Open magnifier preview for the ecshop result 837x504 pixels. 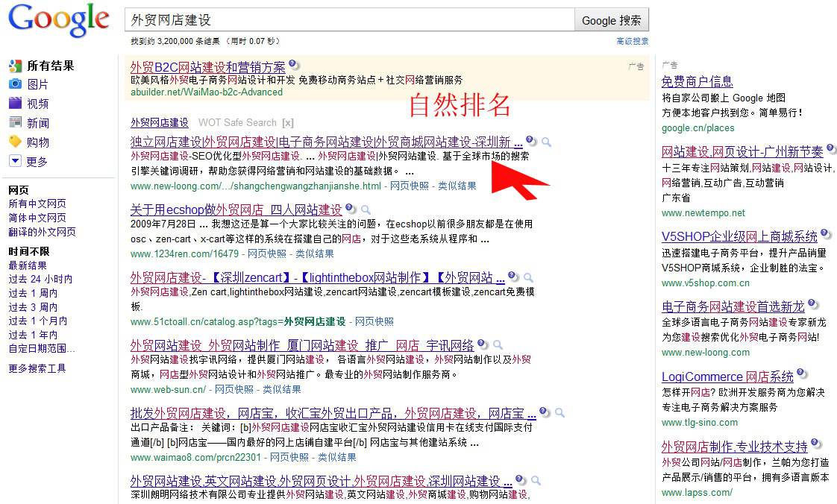pos(365,210)
